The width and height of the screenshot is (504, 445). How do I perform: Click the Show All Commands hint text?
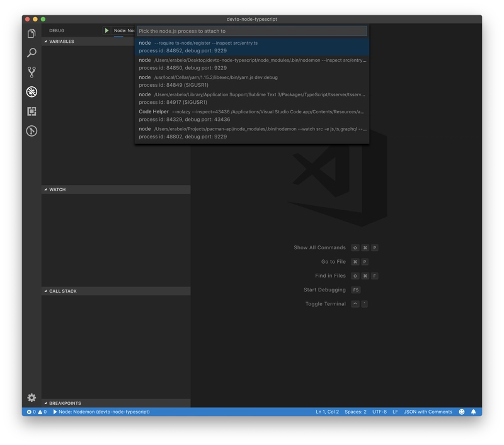tap(319, 247)
